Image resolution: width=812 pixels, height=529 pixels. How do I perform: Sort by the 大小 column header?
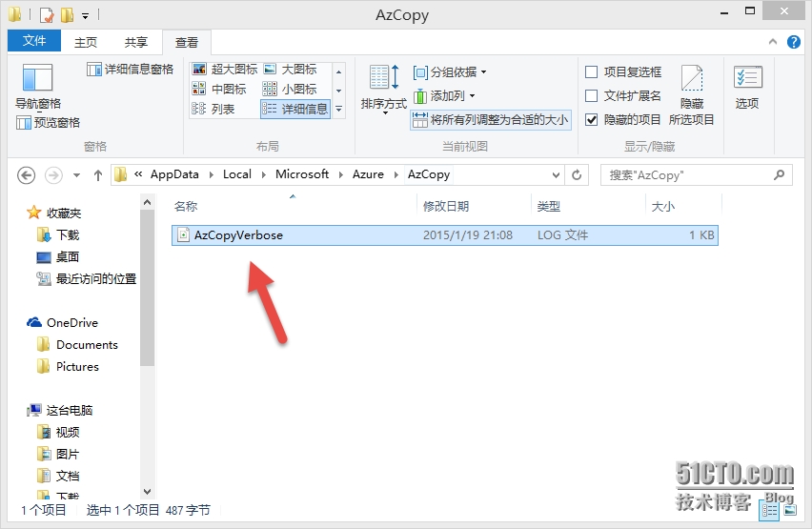click(x=683, y=206)
